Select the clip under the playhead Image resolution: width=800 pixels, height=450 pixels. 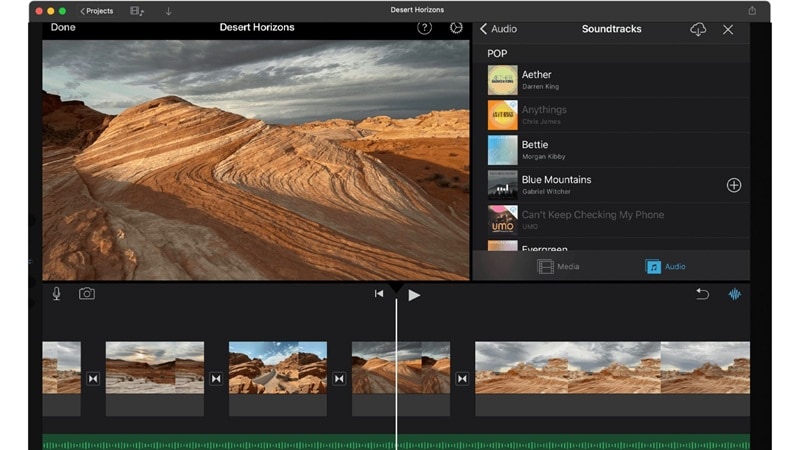[x=401, y=379]
